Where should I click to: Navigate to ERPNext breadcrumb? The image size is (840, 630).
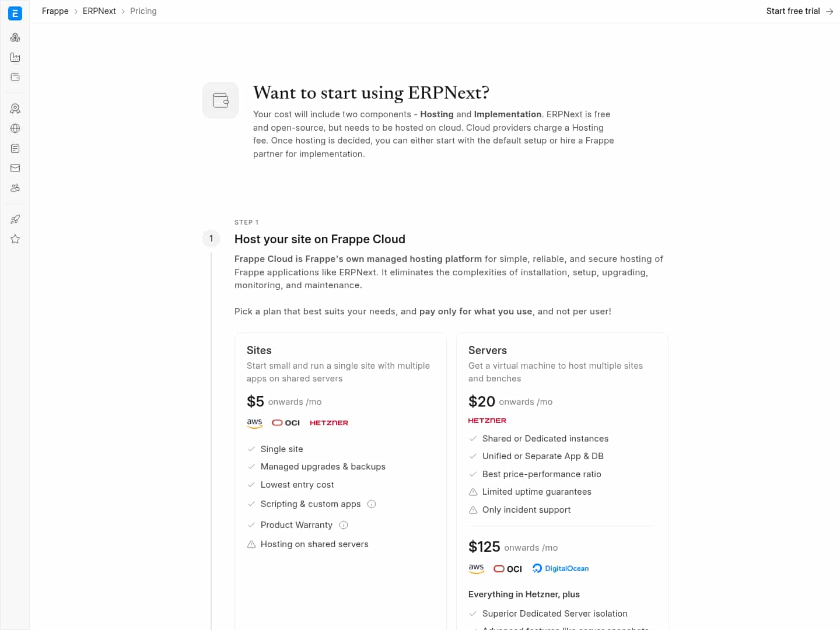[99, 11]
